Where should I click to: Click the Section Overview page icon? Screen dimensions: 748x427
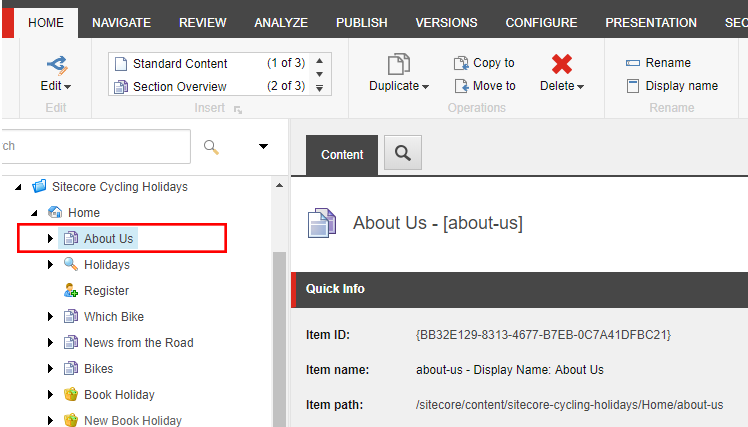click(x=121, y=87)
